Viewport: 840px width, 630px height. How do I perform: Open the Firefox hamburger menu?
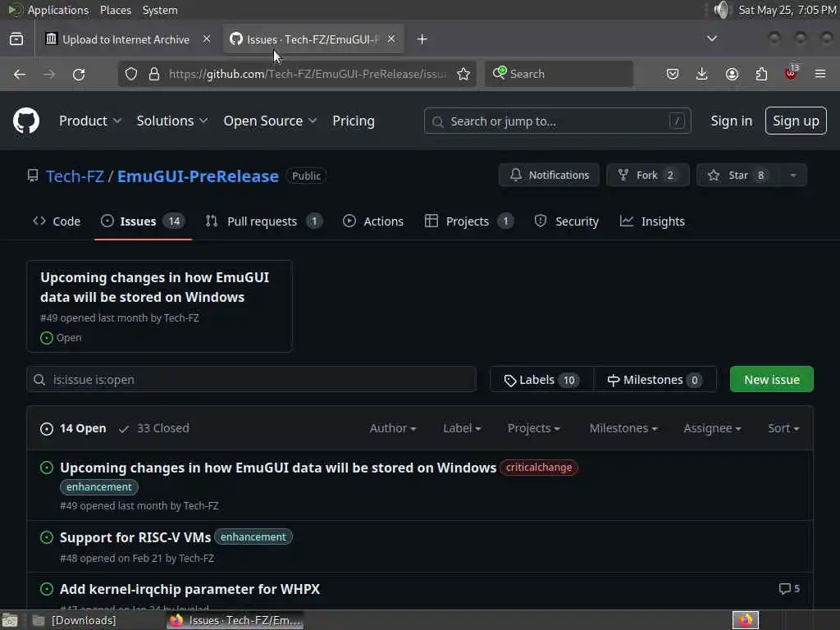820,74
